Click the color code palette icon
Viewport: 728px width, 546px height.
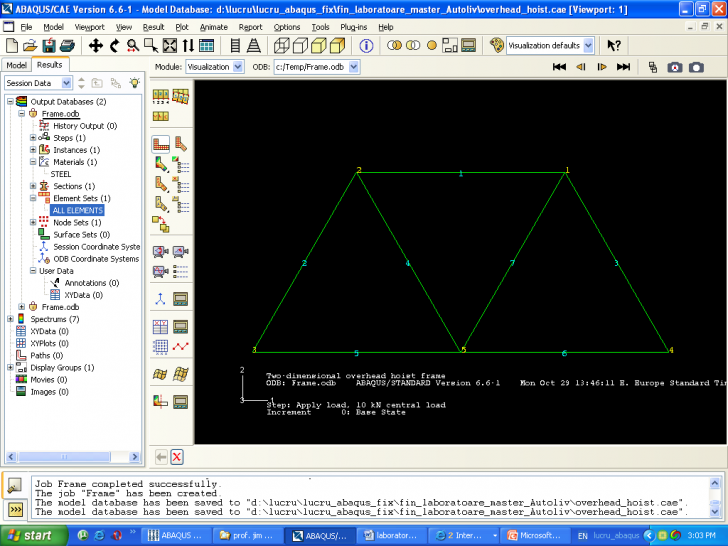(497, 45)
